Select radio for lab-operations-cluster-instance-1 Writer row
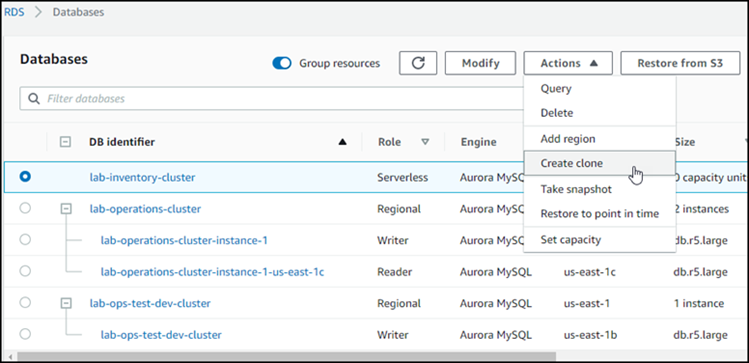The width and height of the screenshot is (749, 363). click(x=25, y=240)
